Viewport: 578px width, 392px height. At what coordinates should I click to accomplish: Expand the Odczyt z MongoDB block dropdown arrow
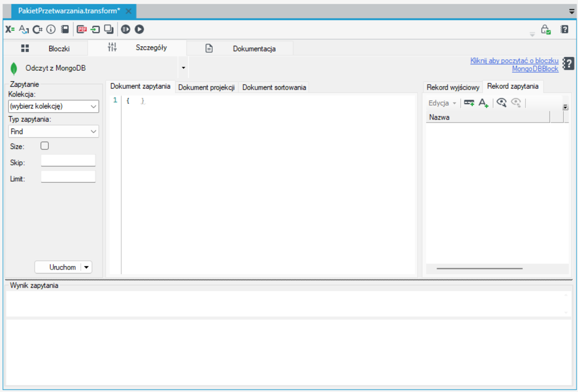pos(183,68)
